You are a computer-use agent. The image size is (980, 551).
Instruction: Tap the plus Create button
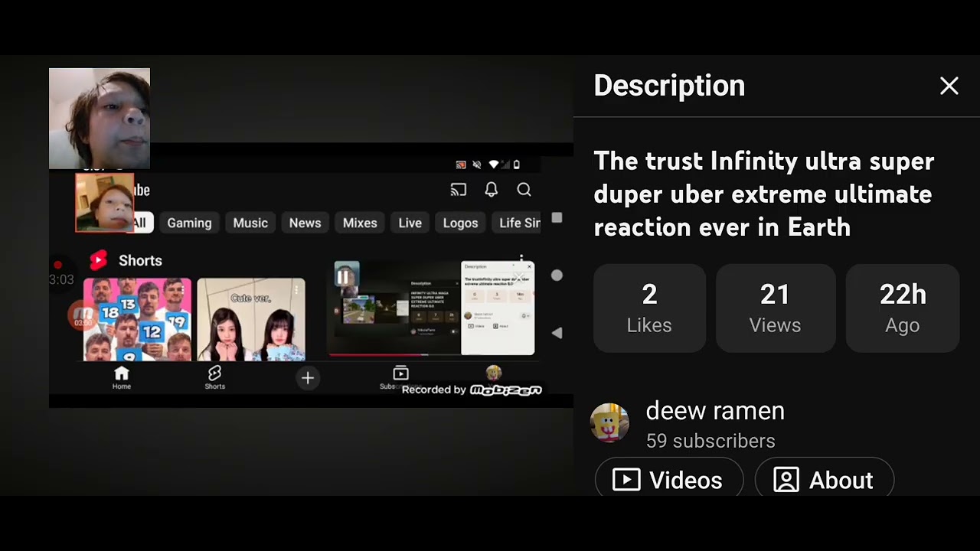point(308,378)
